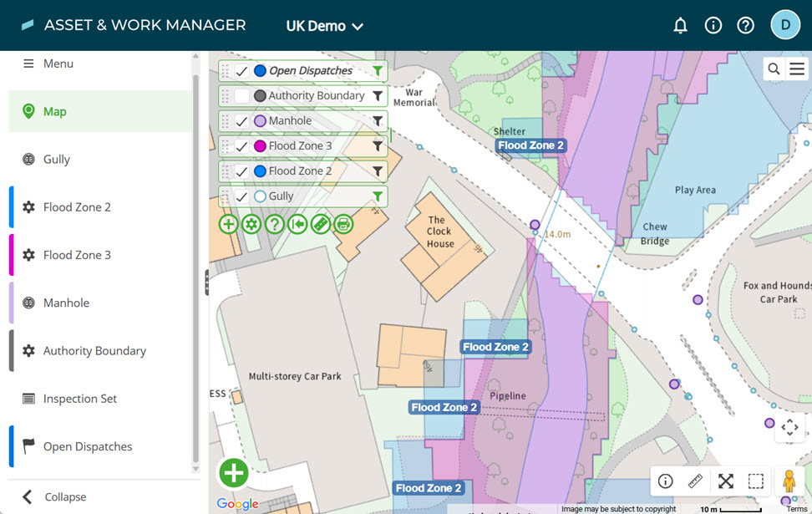Screen dimensions: 812x514
Task: Click the green print map icon
Action: point(343,224)
